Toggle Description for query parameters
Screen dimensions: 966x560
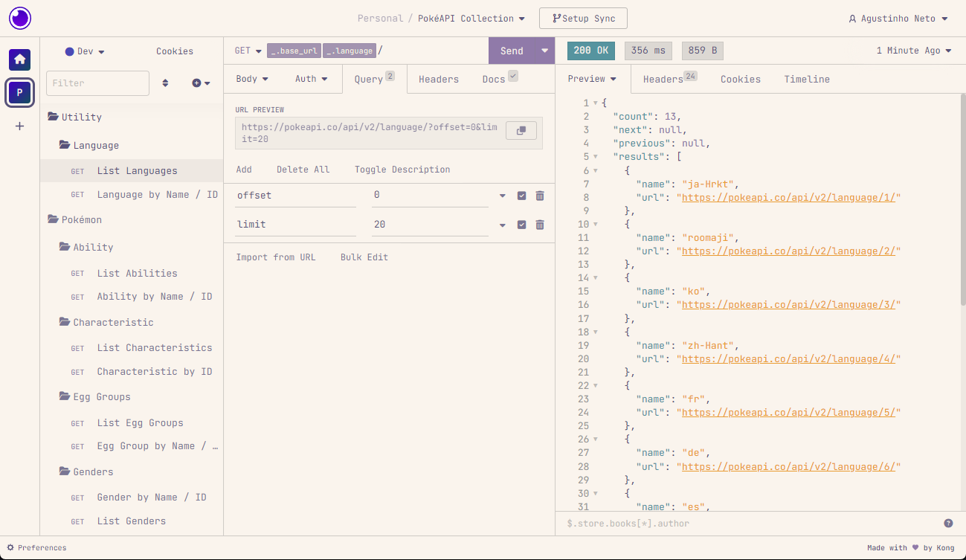[x=402, y=170]
